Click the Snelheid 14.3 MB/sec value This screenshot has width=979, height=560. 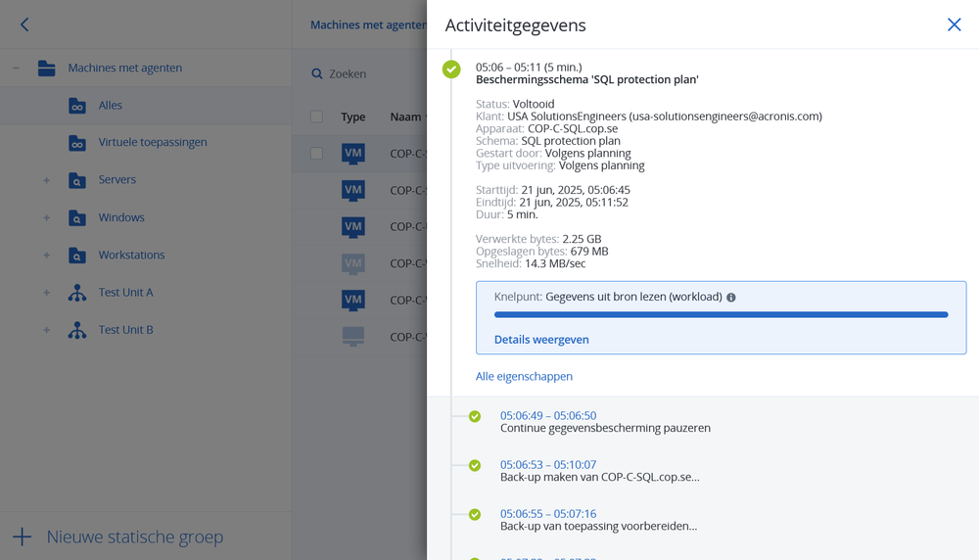[555, 263]
